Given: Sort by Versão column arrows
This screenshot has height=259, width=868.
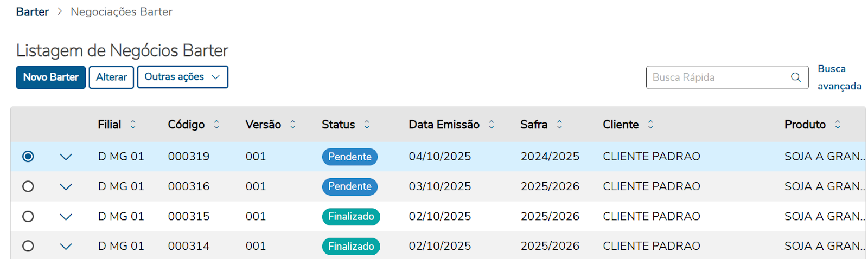Looking at the screenshot, I should tap(293, 125).
